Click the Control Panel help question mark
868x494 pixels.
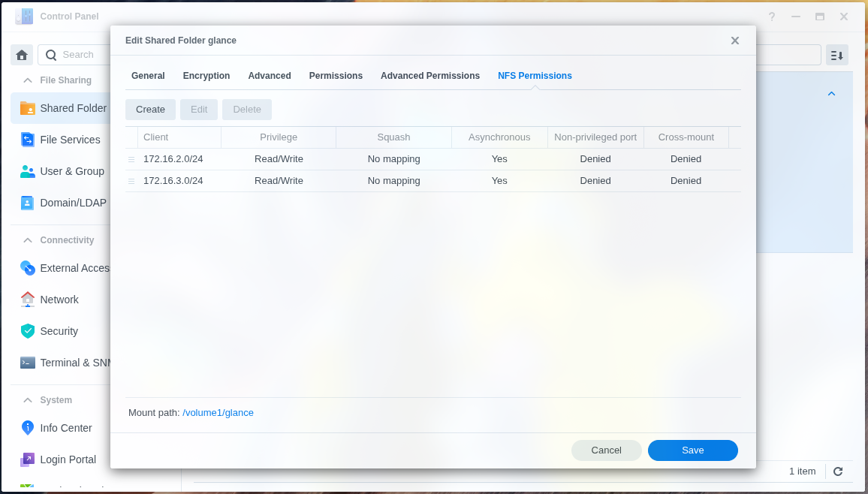tap(772, 17)
